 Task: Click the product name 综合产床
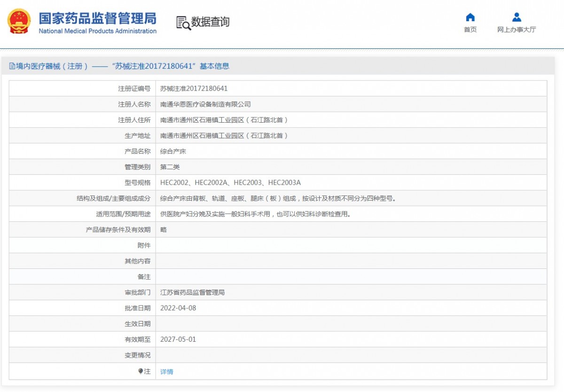pos(173,151)
